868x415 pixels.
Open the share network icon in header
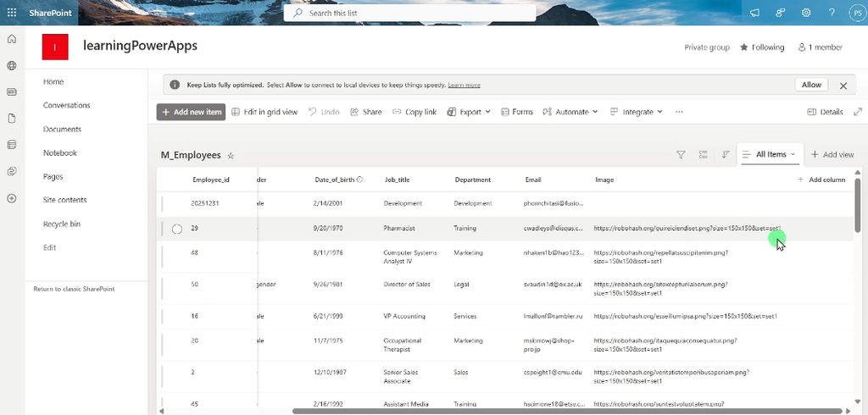pos(781,13)
